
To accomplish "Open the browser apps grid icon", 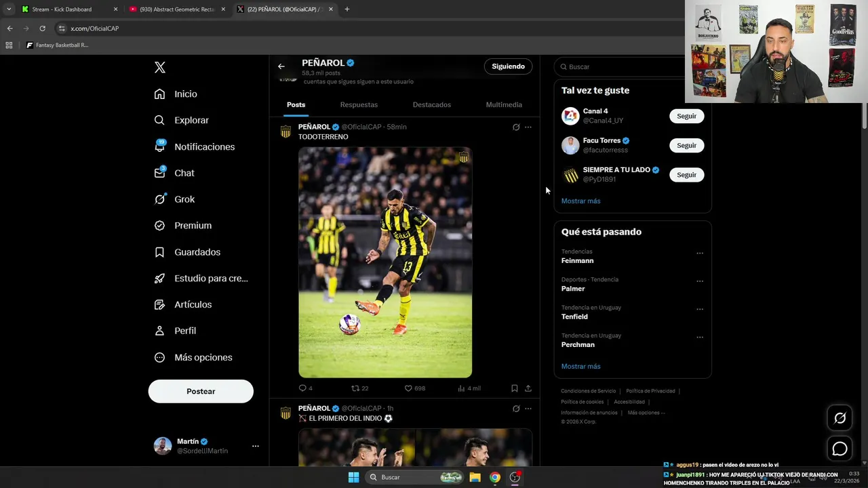I will [9, 45].
